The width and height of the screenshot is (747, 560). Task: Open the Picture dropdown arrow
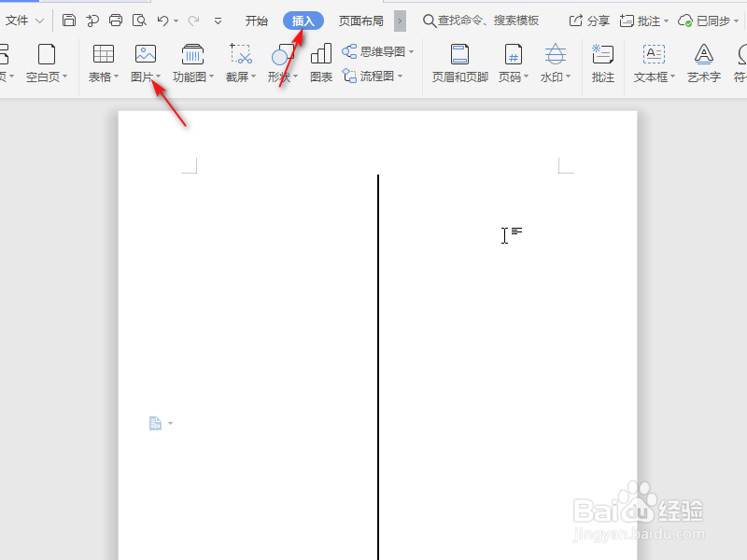click(159, 77)
